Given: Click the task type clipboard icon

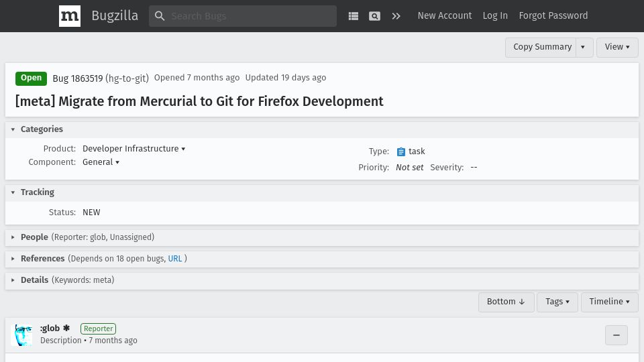Looking at the screenshot, I should [401, 152].
